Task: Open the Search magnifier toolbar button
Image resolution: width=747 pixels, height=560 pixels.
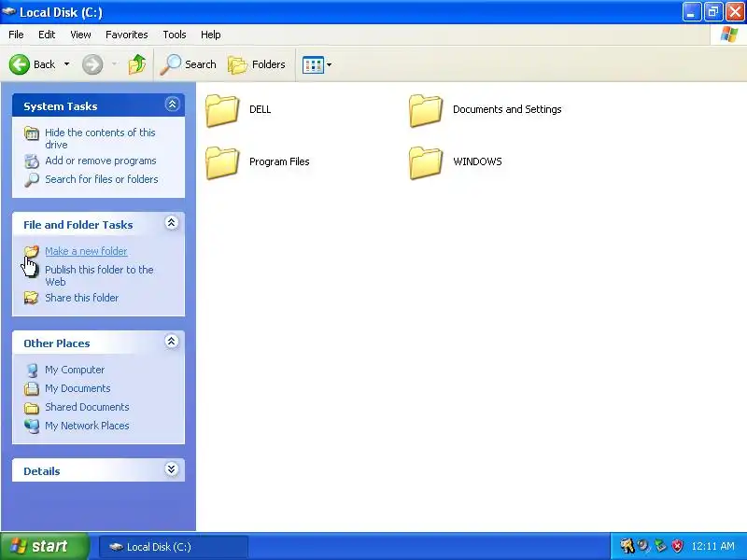Action: tap(189, 64)
